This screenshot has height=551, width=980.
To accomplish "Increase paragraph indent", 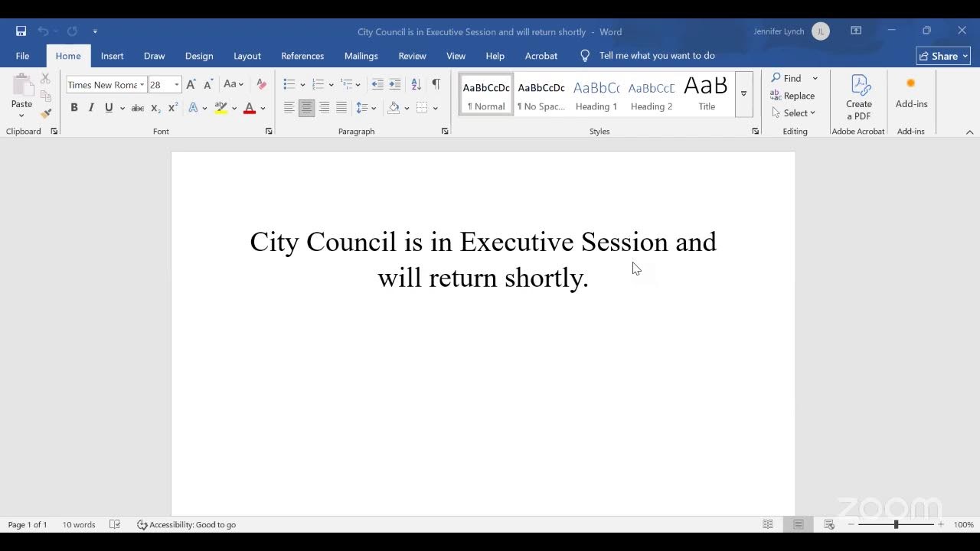I will [395, 84].
